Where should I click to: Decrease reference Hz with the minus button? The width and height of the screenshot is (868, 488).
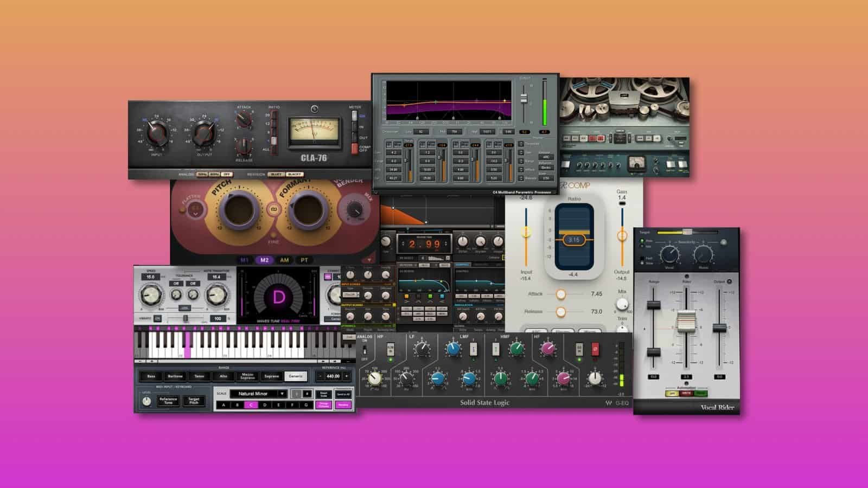pyautogui.click(x=320, y=376)
